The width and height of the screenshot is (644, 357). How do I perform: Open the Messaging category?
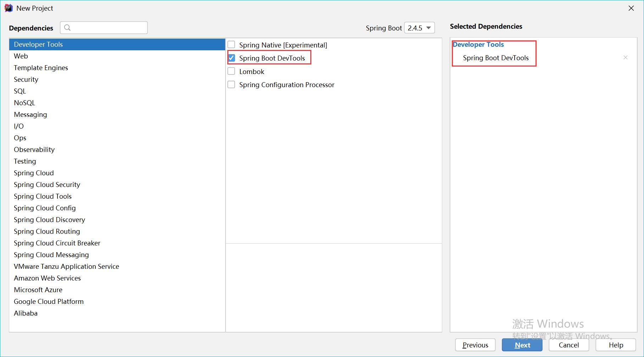117,114
